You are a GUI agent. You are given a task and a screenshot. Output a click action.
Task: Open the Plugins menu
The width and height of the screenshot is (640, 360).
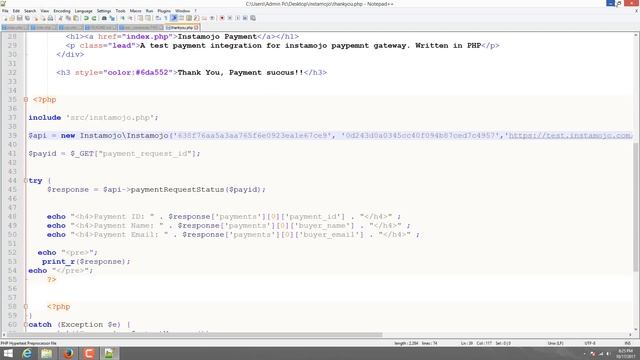[164, 11]
